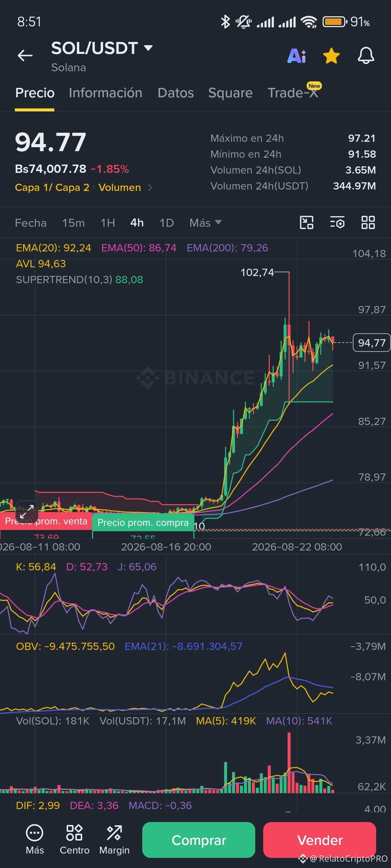Tap AVL 94,63 label
The width and height of the screenshot is (391, 868).
coord(41,264)
